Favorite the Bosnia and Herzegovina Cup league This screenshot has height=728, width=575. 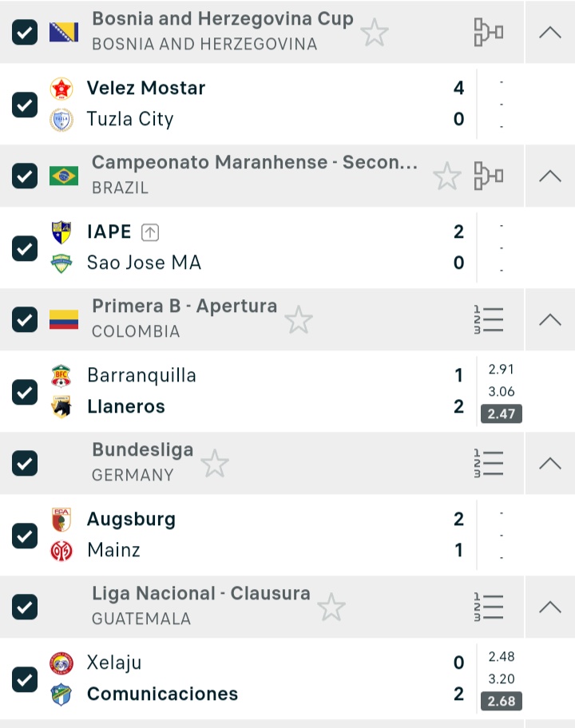(x=374, y=33)
